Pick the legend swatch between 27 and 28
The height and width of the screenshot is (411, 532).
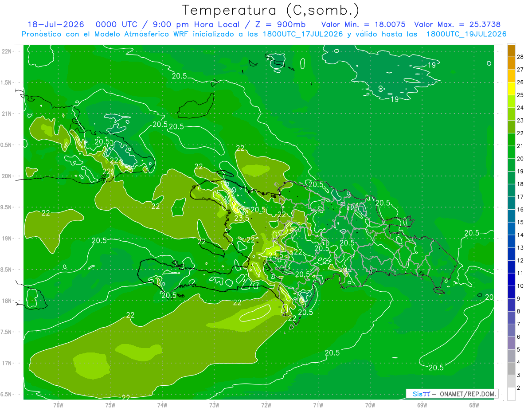point(511,63)
